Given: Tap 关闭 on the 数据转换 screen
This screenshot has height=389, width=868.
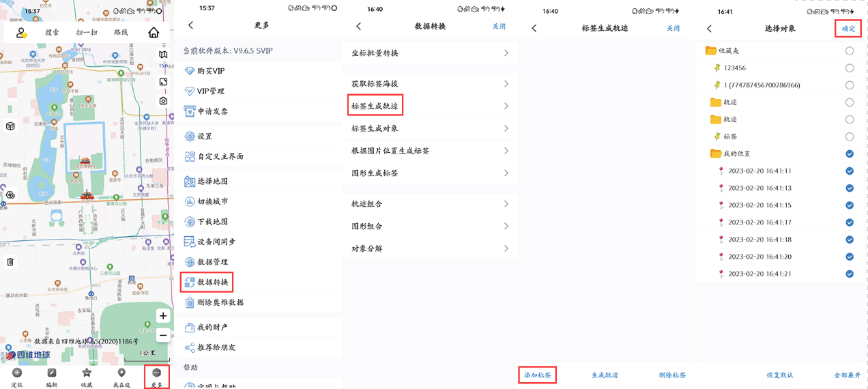Looking at the screenshot, I should [x=499, y=27].
